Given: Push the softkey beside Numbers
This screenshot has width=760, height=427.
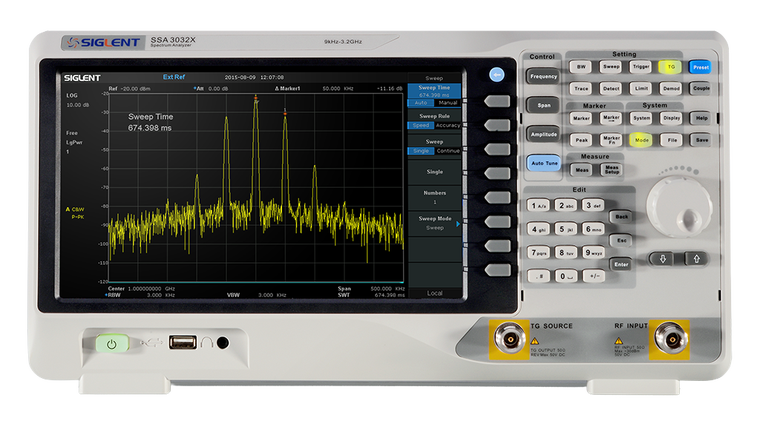Looking at the screenshot, I should (497, 198).
